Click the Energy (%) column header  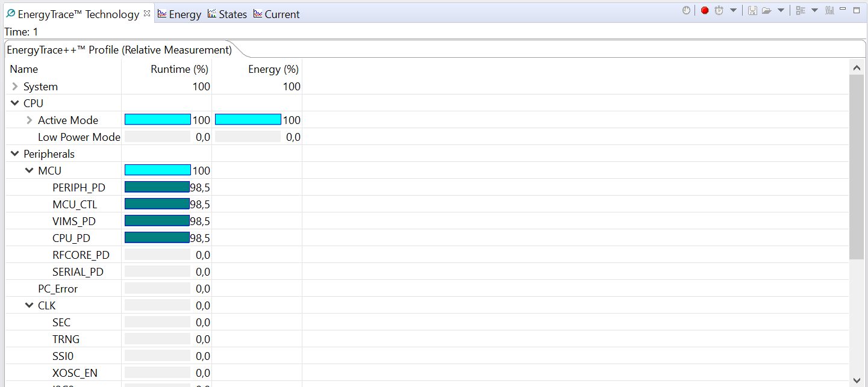257,69
